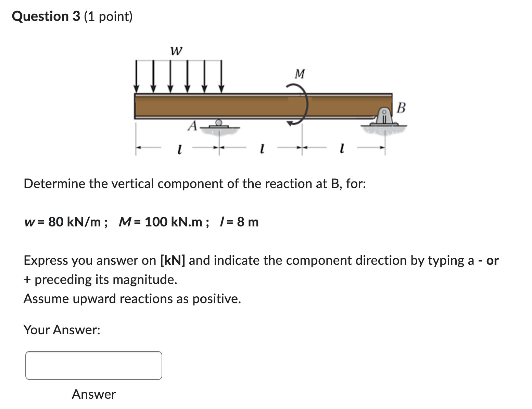Click the label A near the roller

point(192,126)
